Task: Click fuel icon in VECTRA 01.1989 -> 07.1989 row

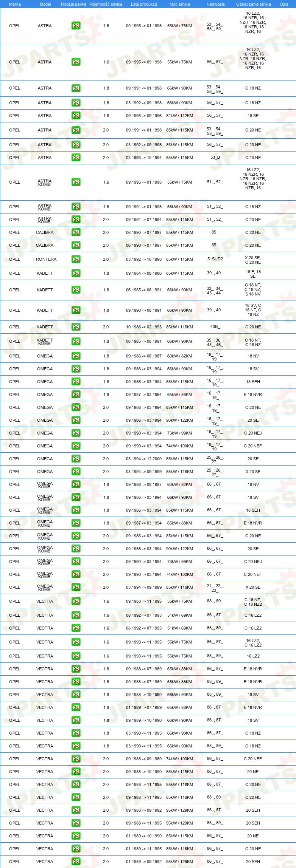Action: (x=76, y=707)
